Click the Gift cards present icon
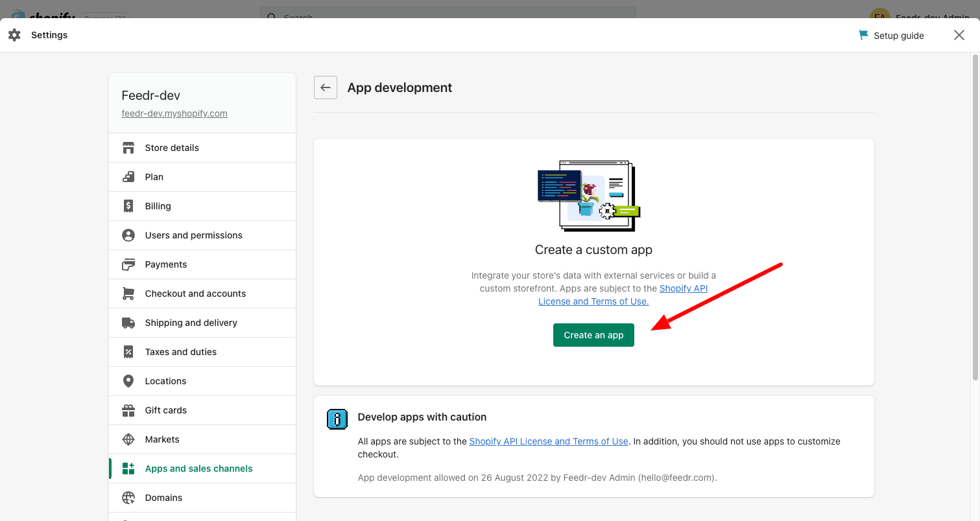 pos(128,410)
